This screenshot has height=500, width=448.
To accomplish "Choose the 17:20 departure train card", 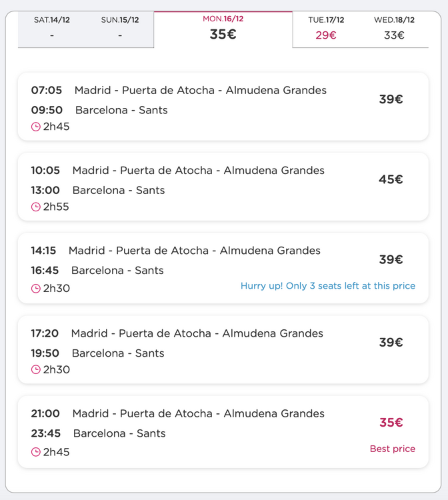I will 223,349.
